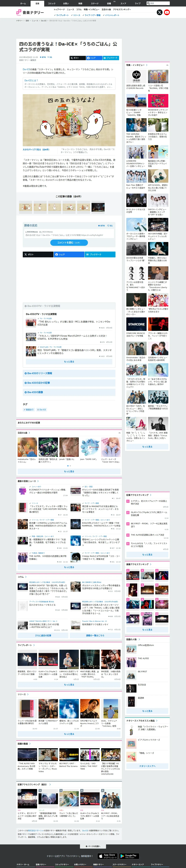Open the ニュース sub-navigation item

pos(70,9)
